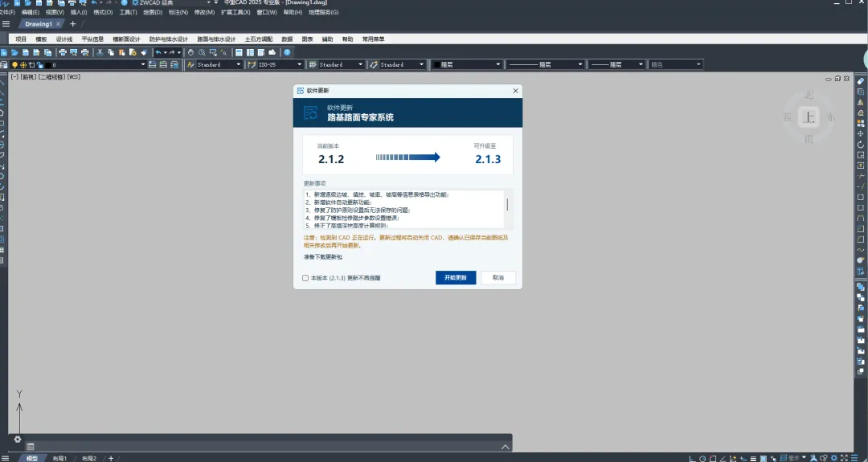Select the Zoom Window tool
Screen dimensions: 868x462
click(212, 52)
